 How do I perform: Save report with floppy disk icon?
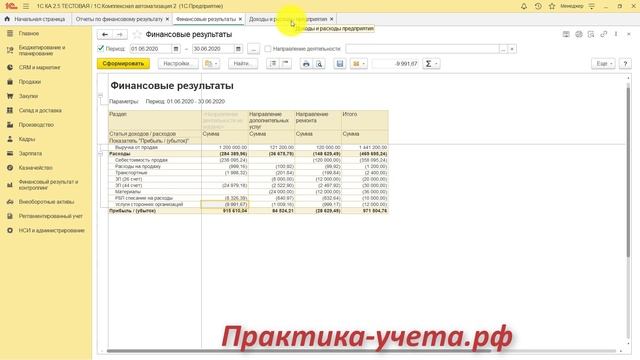pos(340,64)
